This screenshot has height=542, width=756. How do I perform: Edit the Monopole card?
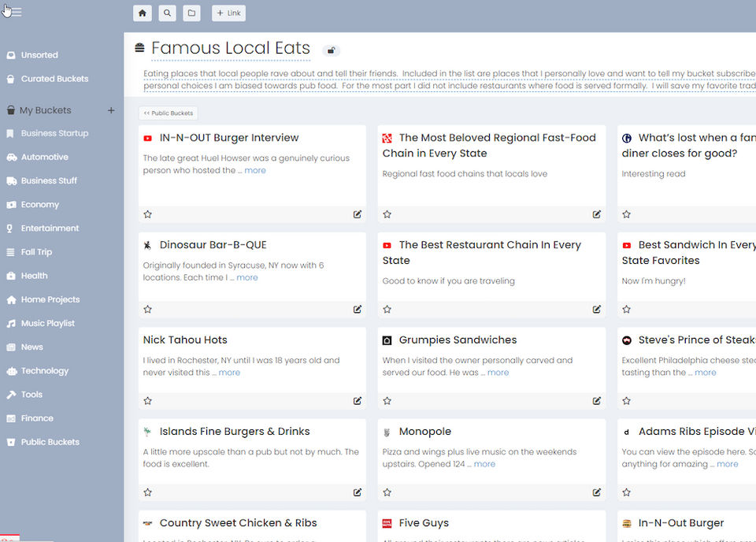pyautogui.click(x=597, y=492)
